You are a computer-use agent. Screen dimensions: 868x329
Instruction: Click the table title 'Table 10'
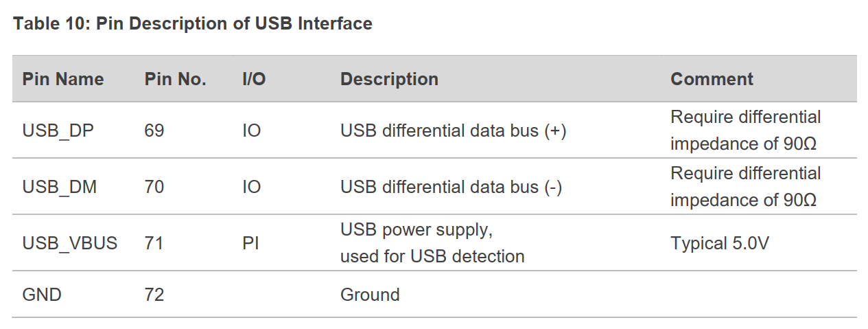pos(192,24)
